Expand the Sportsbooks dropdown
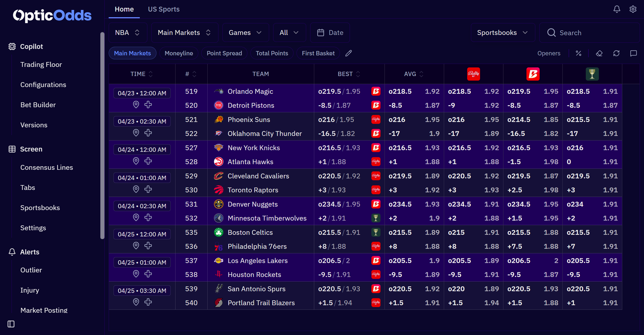The image size is (644, 335). pos(503,33)
